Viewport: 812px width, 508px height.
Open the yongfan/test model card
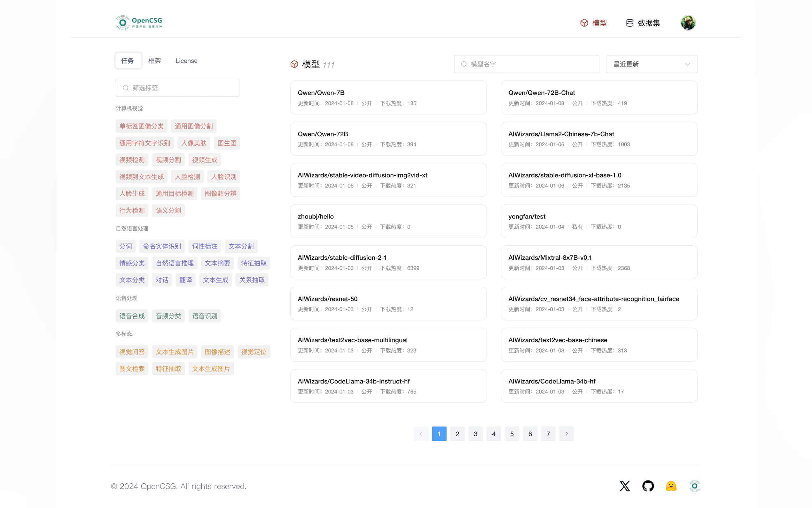pyautogui.click(x=599, y=221)
